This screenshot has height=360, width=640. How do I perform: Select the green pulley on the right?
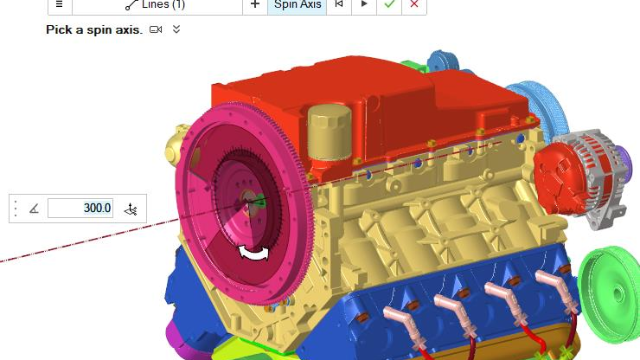click(x=611, y=294)
